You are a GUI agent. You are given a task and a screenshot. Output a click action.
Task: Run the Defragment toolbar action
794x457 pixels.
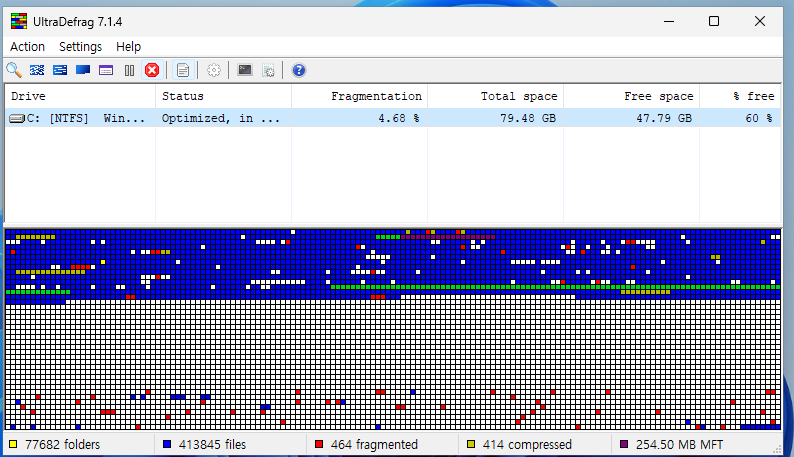tap(37, 70)
